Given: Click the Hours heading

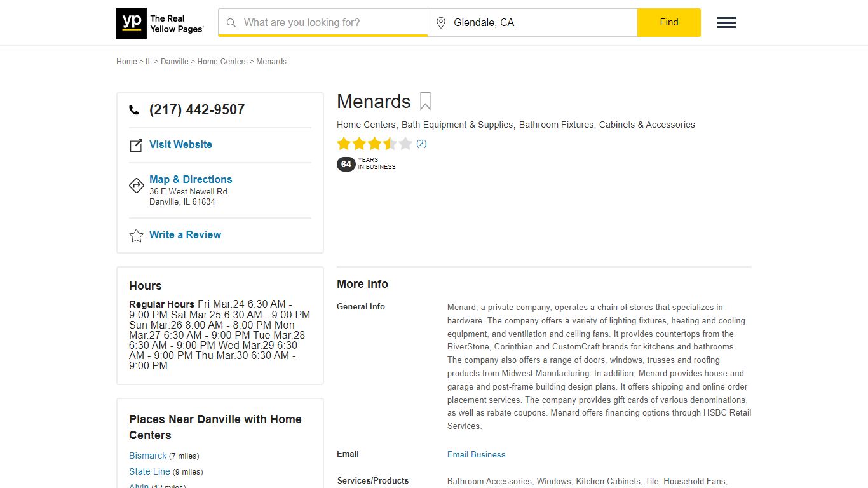Looking at the screenshot, I should 146,286.
